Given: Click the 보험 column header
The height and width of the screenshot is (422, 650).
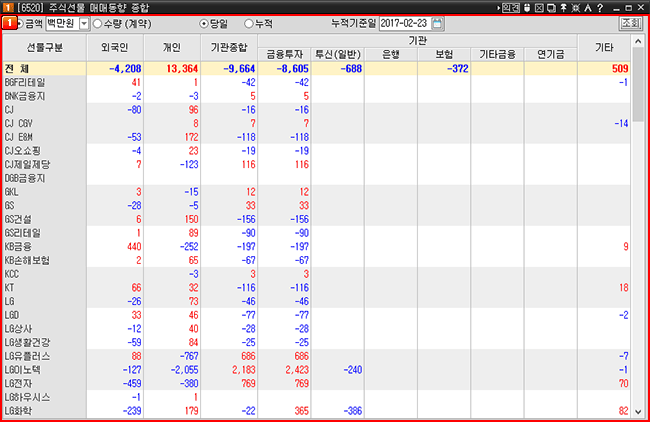Looking at the screenshot, I should point(444,54).
